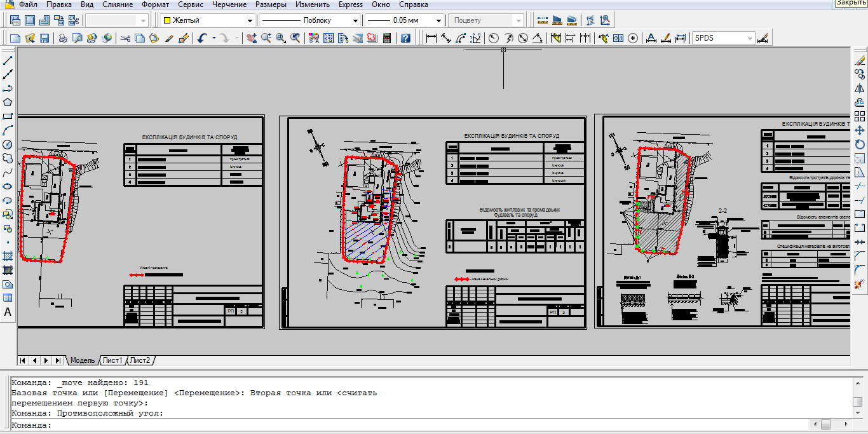The width and height of the screenshot is (868, 434).
Task: Select the Spline draw tool
Action: 8,172
